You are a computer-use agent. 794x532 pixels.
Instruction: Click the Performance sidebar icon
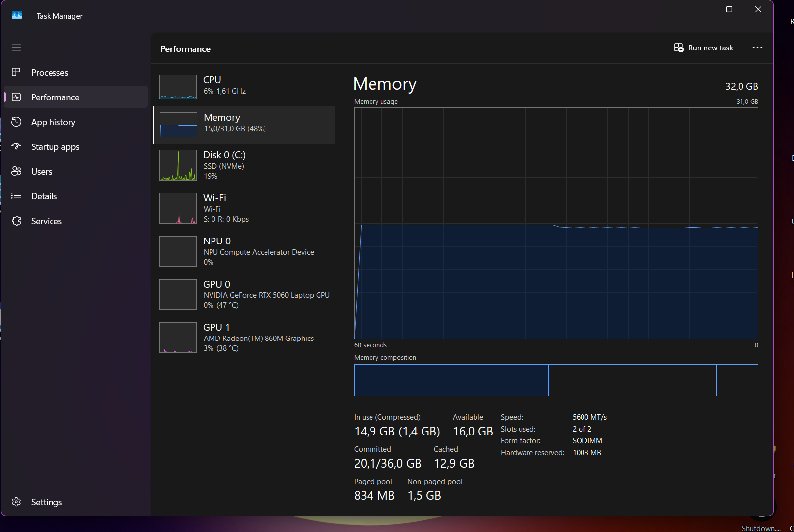[x=16, y=97]
